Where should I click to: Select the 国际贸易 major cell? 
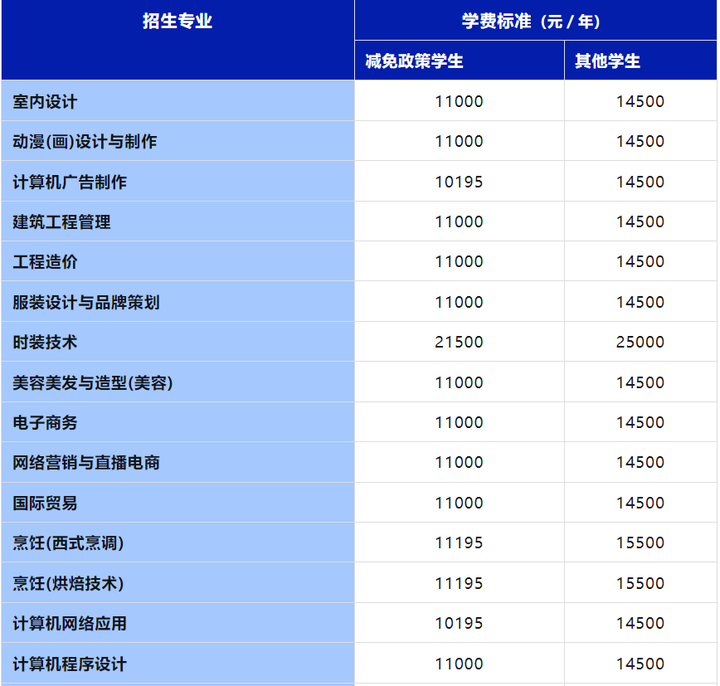click(45, 503)
